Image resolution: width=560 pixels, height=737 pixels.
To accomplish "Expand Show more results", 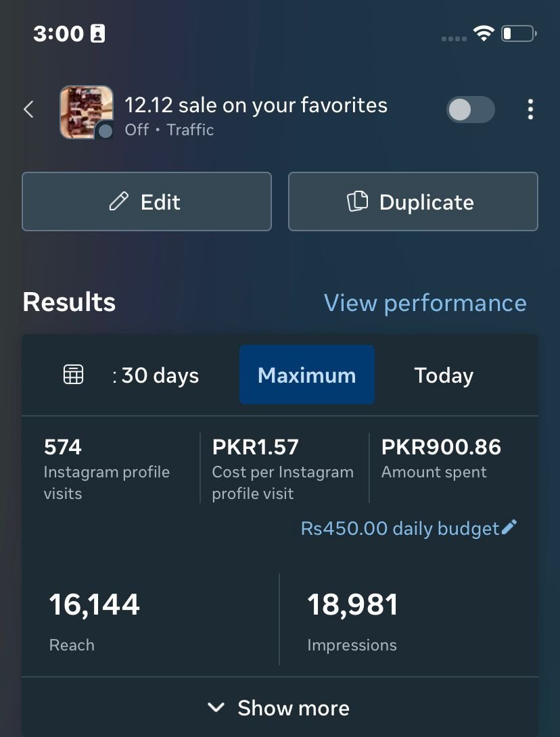I will 280,708.
